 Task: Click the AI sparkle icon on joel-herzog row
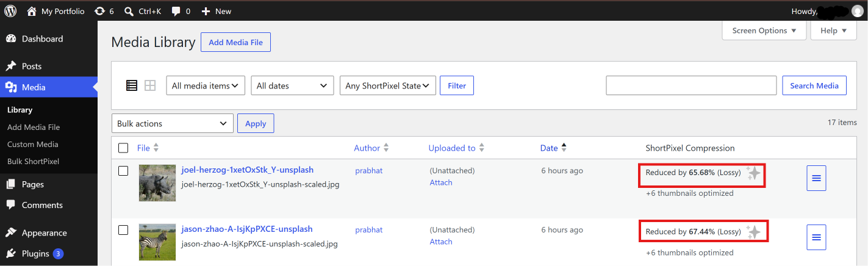(x=754, y=173)
